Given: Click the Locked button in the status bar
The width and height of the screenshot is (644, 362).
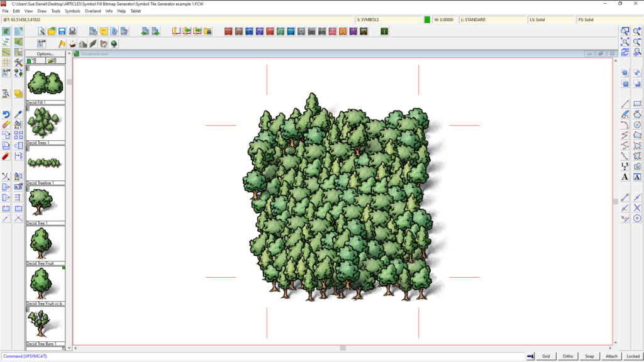Looking at the screenshot, I should (632, 356).
